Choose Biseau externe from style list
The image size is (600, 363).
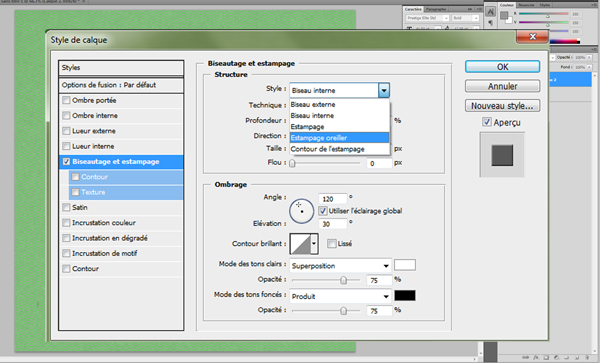339,104
